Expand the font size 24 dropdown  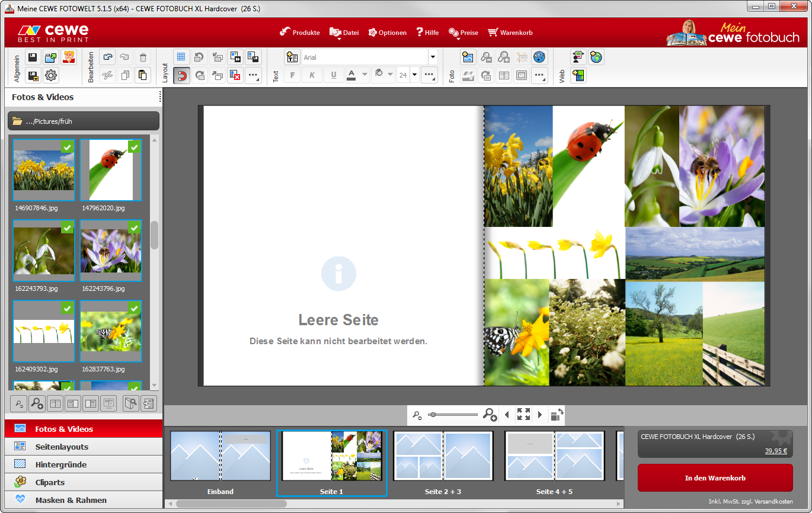point(414,75)
